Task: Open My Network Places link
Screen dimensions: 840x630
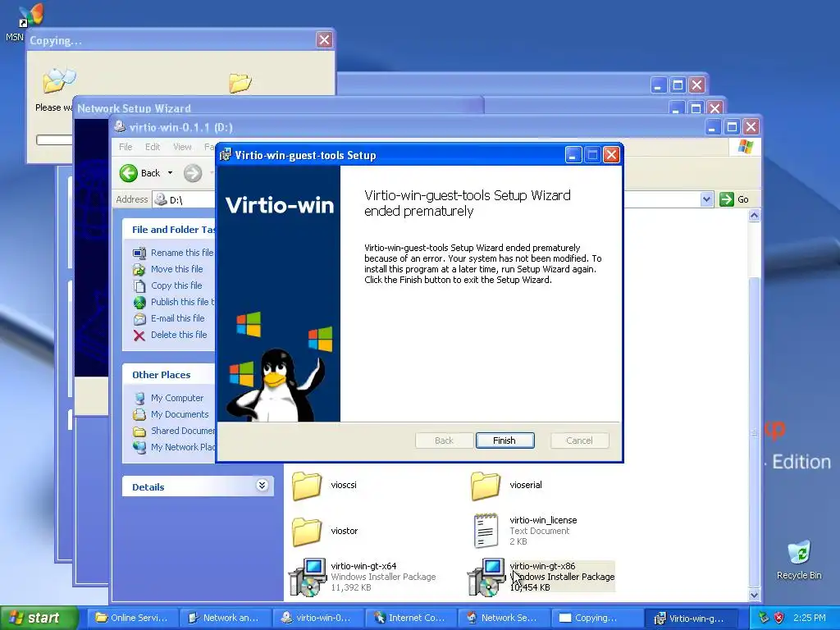Action: 183,447
